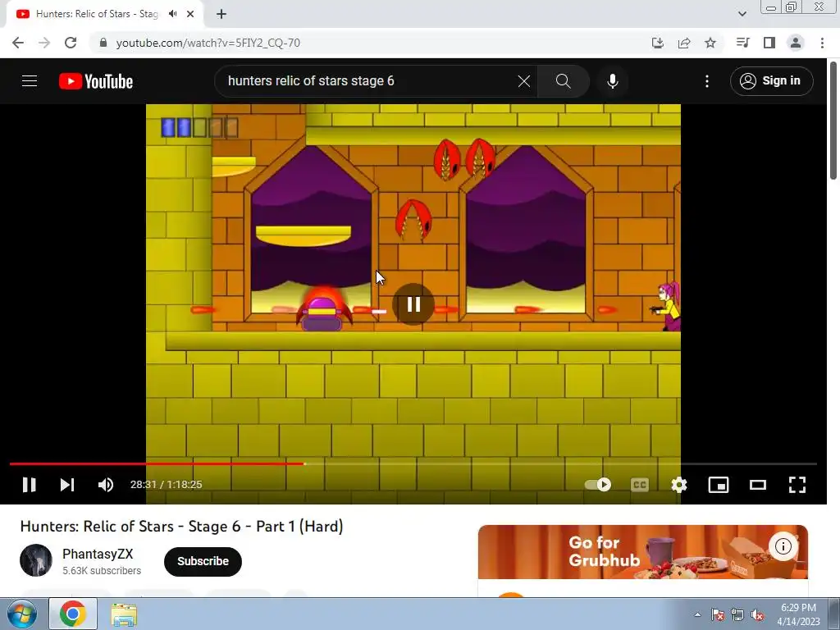Open the Windows Start menu
This screenshot has width=840, height=630.
pos(21,614)
